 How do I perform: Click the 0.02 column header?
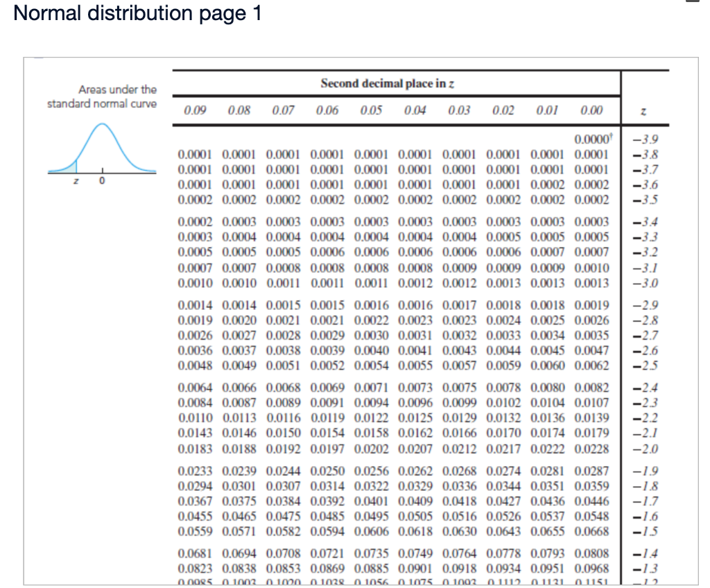point(504,110)
